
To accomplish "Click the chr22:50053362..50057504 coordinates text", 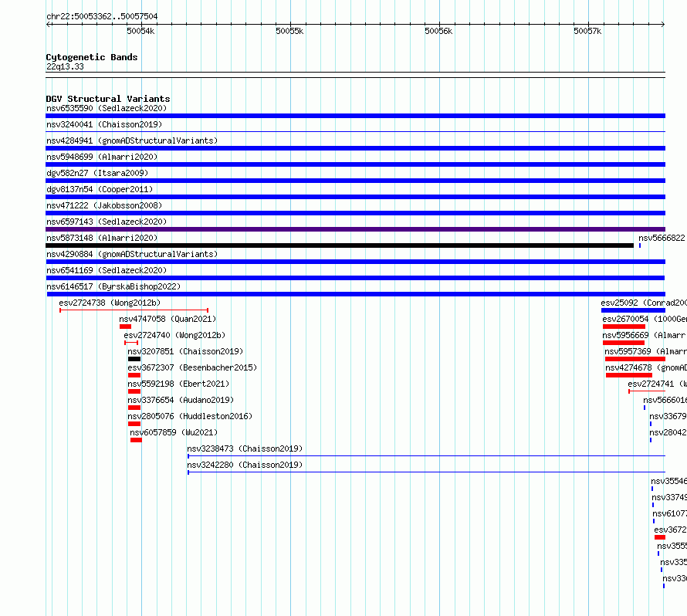I will click(102, 16).
